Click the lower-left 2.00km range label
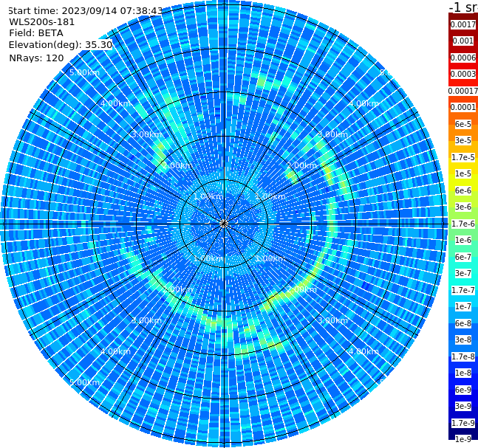Image resolution: width=478 pixels, height=448 pixels. [177, 289]
